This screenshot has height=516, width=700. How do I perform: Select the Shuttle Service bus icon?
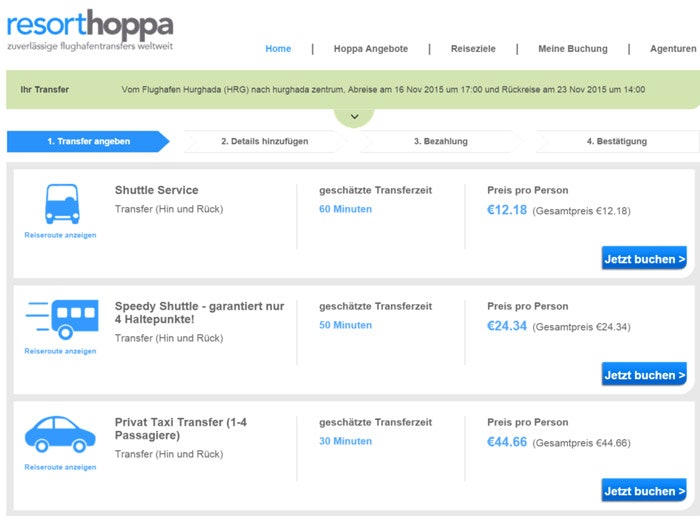click(x=62, y=204)
